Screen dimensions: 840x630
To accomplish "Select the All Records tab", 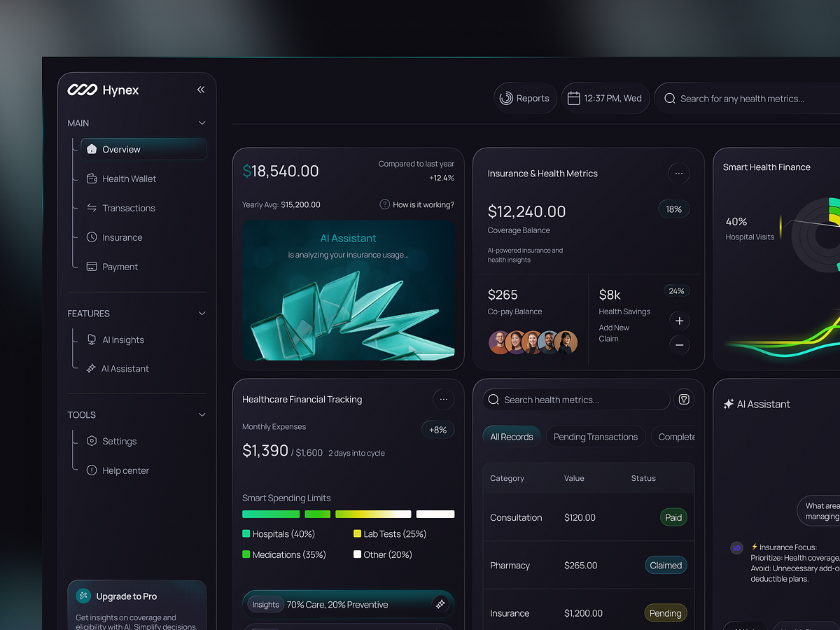I will click(512, 435).
